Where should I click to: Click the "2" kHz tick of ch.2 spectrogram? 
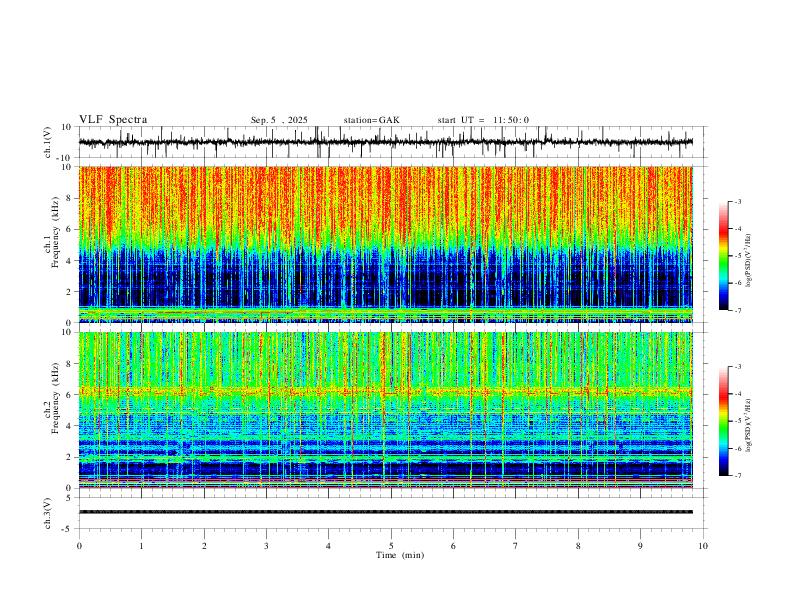point(70,457)
